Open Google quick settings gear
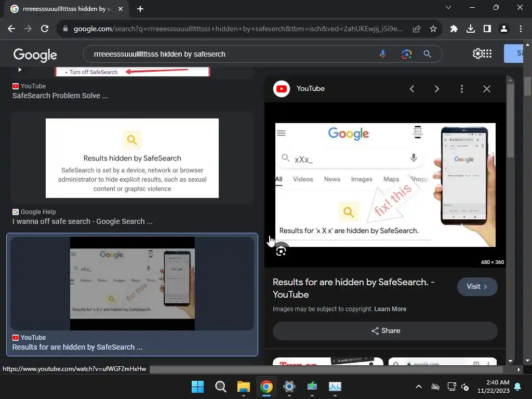Screen dimensions: 532x399 (x=477, y=54)
